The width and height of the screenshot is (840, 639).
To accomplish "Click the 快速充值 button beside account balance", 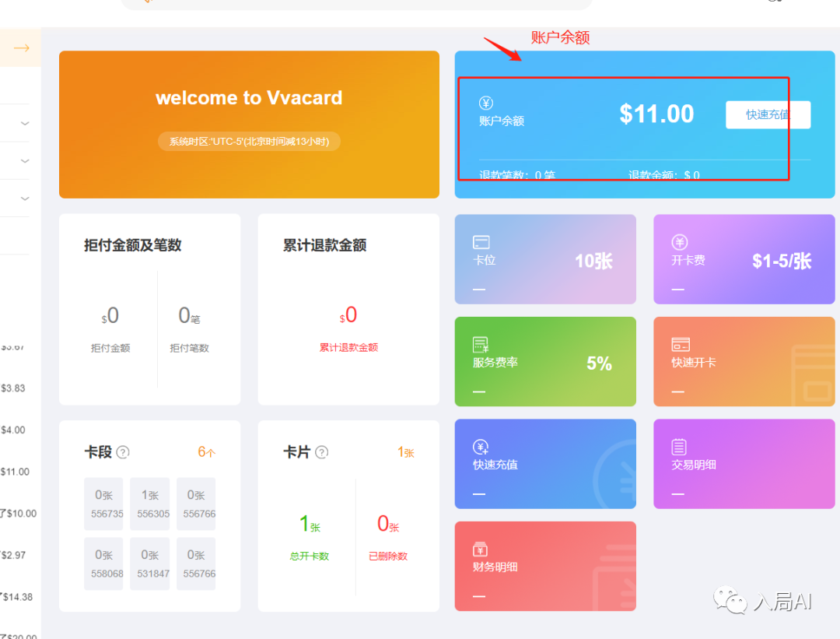I will point(768,115).
